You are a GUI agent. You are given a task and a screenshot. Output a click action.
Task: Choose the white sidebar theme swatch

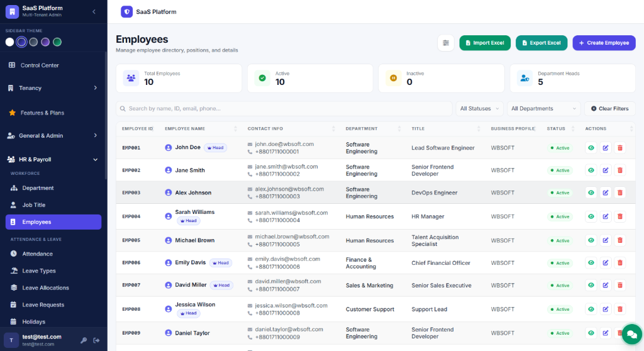click(x=9, y=42)
